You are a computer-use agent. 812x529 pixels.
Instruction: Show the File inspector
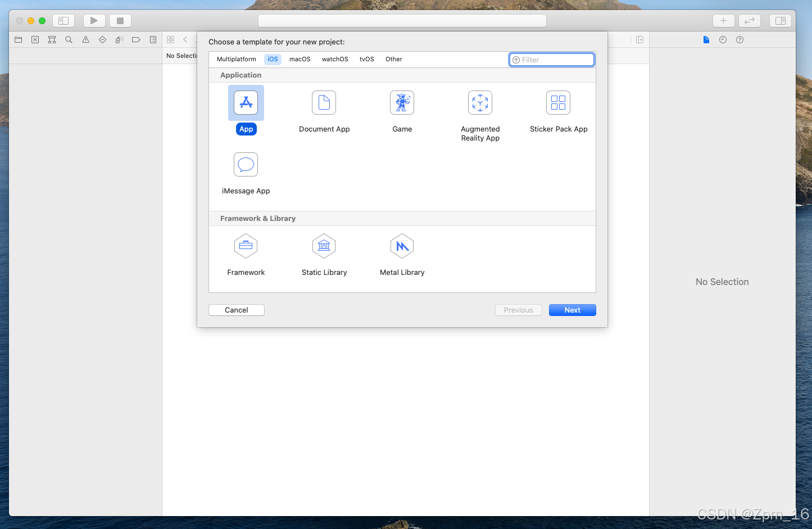click(706, 40)
